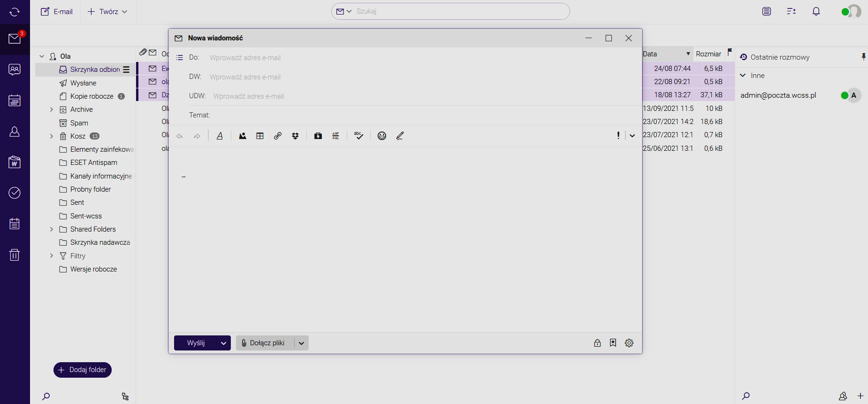Open the Twórz create menu
This screenshot has height=404, width=868.
pyautogui.click(x=108, y=12)
